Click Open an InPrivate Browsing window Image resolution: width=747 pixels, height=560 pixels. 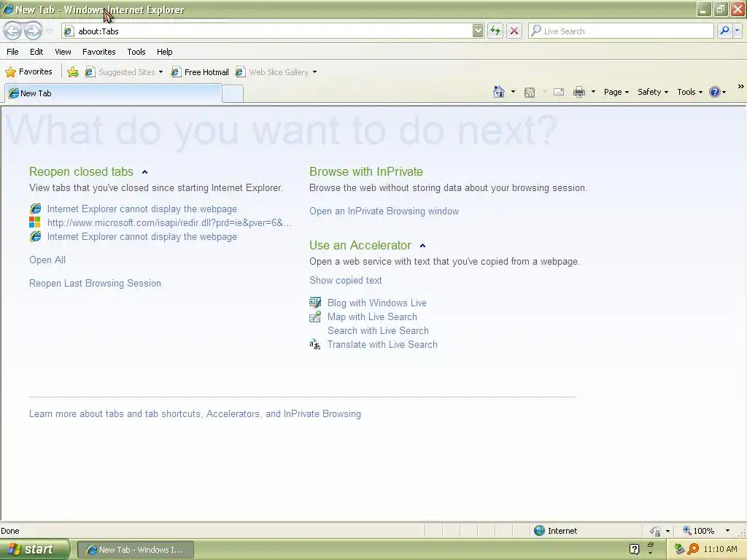[x=384, y=211]
